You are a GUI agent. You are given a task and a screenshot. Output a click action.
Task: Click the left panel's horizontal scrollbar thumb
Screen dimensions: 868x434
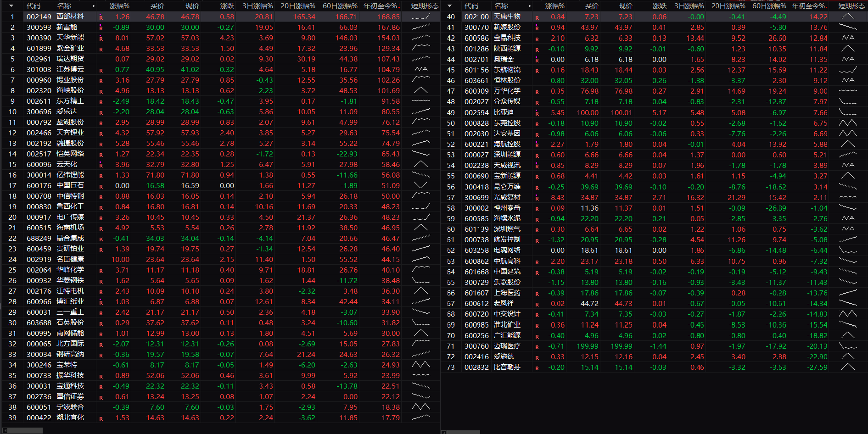pyautogui.click(x=26, y=431)
